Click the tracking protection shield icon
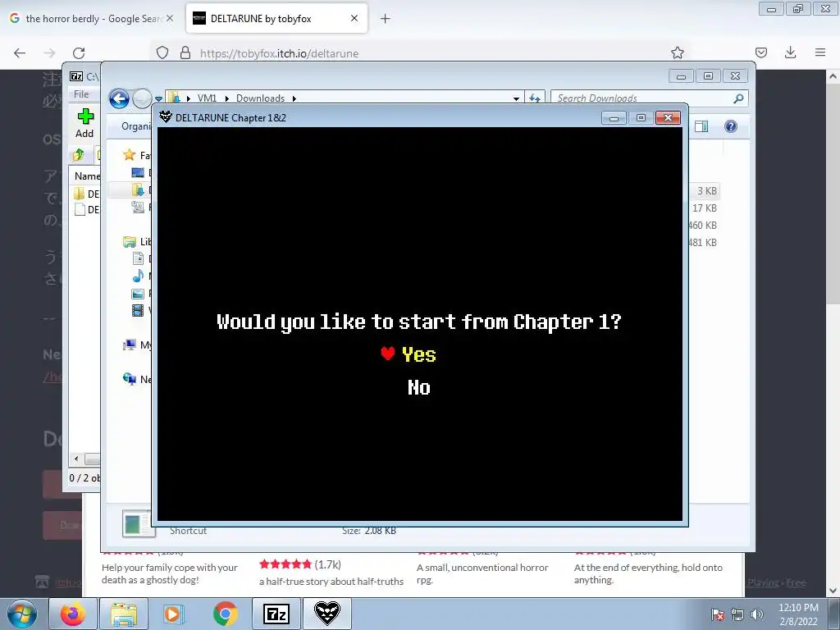This screenshot has height=630, width=840. click(162, 52)
